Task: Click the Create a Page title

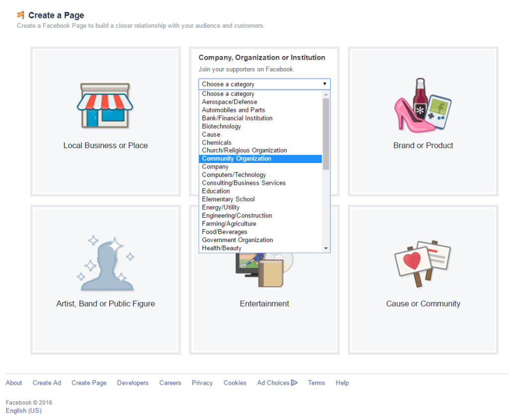Action: [x=56, y=15]
